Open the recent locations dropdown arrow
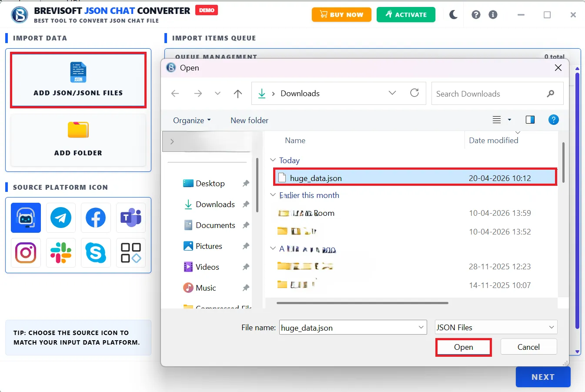 coord(217,94)
